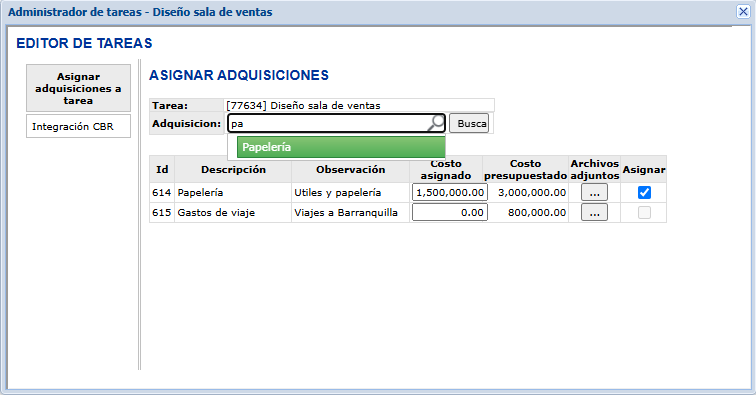Click the ASIGNAR ADQUISICIONES heading
756x395 pixels.
(x=239, y=75)
